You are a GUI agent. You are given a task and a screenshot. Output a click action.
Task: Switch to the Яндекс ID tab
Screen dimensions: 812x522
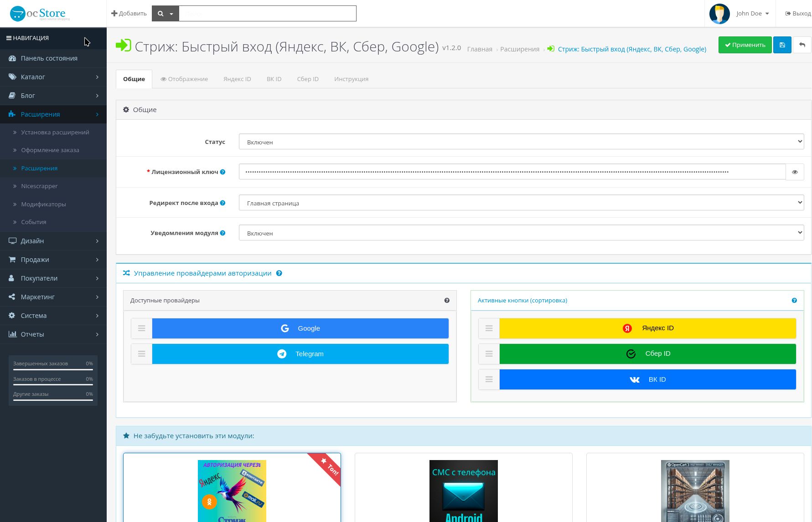pyautogui.click(x=237, y=79)
